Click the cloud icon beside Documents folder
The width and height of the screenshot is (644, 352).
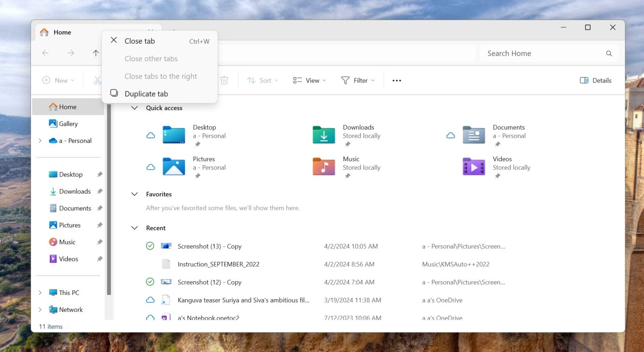pyautogui.click(x=450, y=135)
